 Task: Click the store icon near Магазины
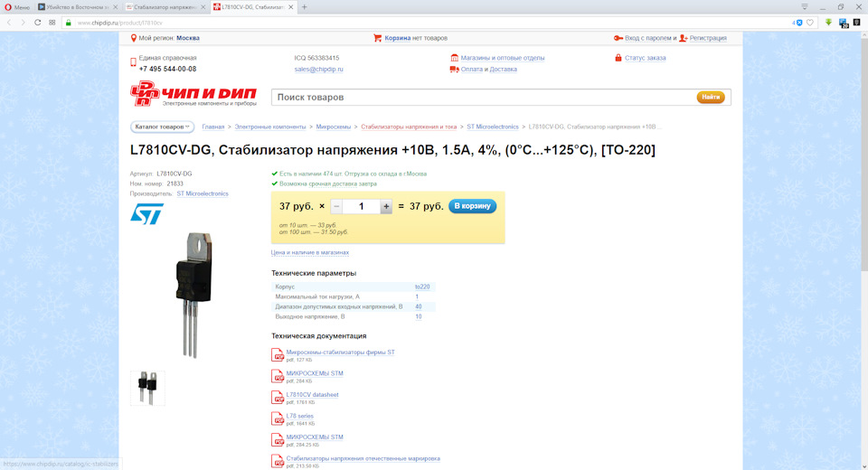pos(455,58)
